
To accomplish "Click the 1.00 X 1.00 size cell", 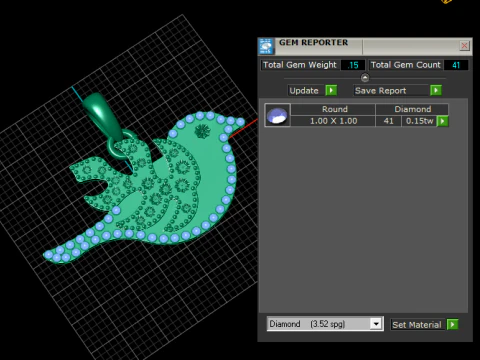I will 333,121.
